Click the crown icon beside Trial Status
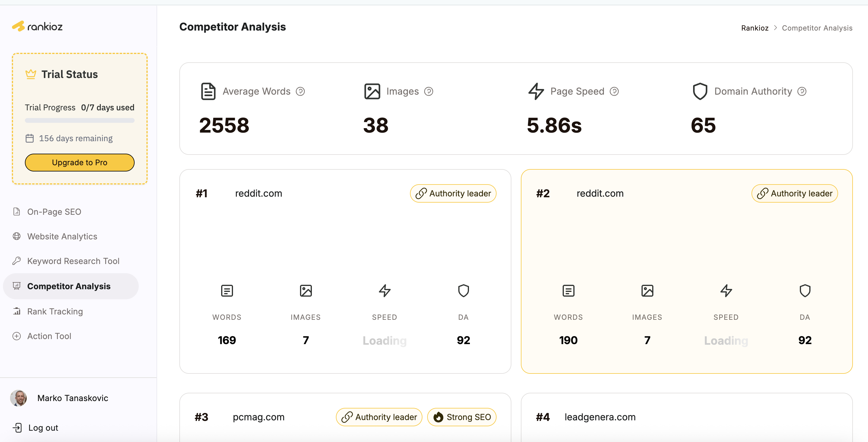868x442 pixels. [x=31, y=74]
